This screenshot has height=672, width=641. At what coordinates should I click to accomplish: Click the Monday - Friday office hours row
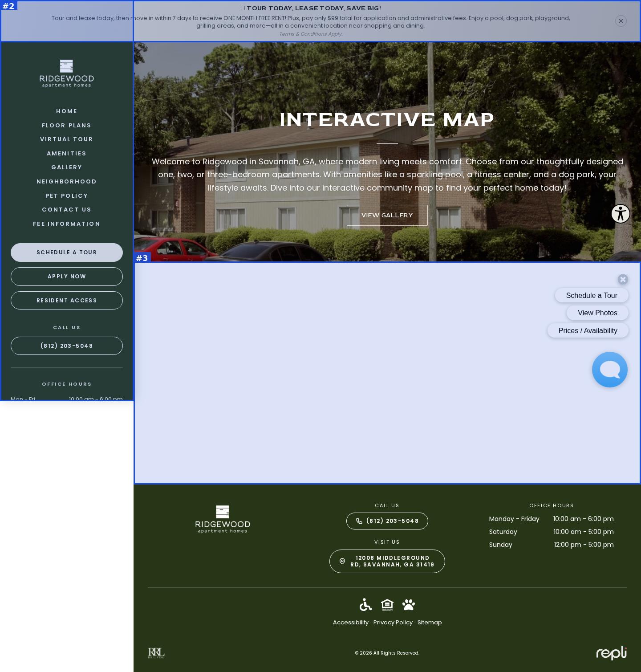[551, 519]
